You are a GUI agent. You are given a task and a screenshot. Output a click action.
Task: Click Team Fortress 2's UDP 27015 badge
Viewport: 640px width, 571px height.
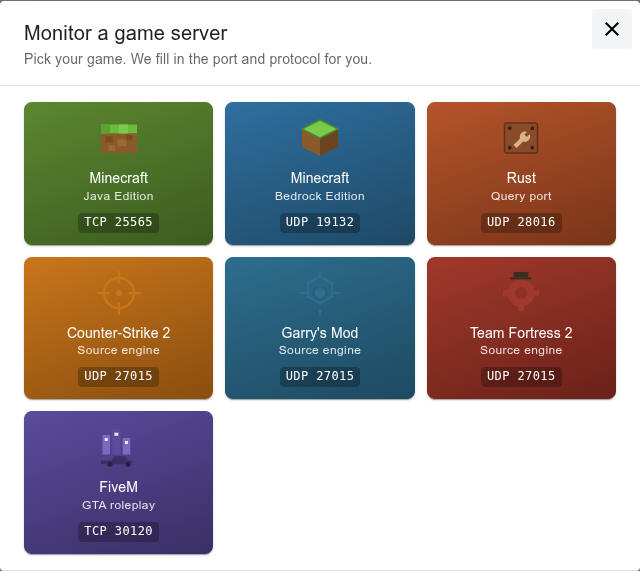pos(521,376)
